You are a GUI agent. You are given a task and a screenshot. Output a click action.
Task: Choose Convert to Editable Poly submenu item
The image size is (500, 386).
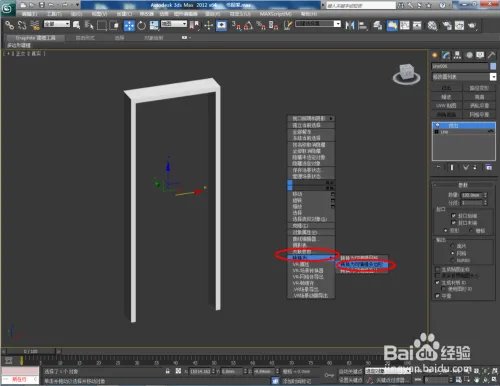363,265
